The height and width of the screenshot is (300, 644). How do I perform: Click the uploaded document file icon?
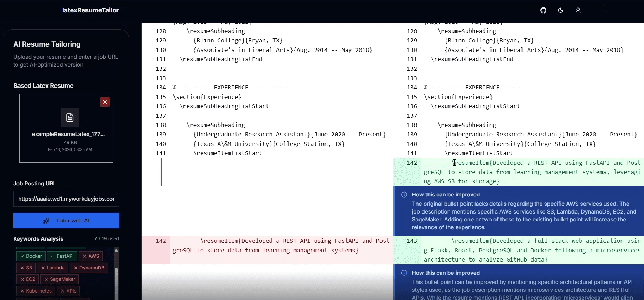(70, 117)
